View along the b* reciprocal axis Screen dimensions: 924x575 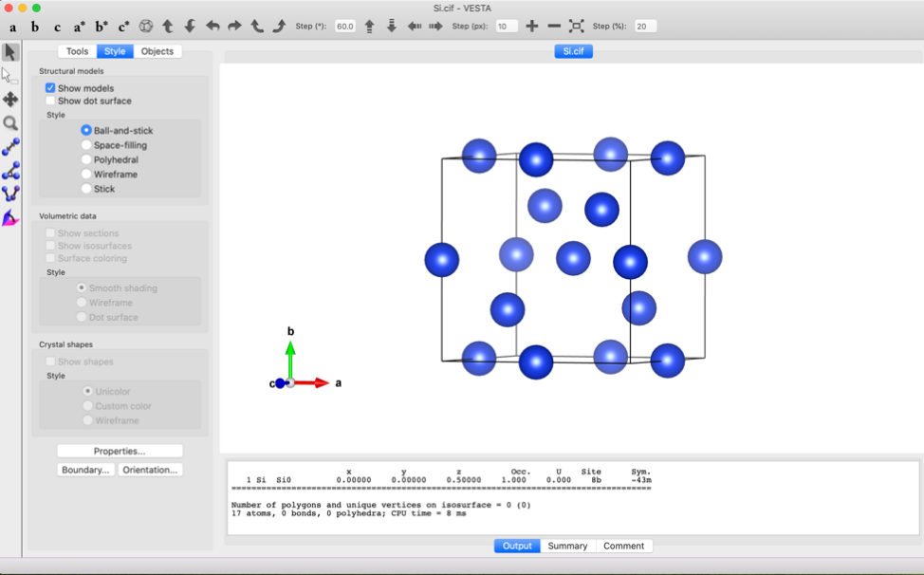[x=102, y=27]
